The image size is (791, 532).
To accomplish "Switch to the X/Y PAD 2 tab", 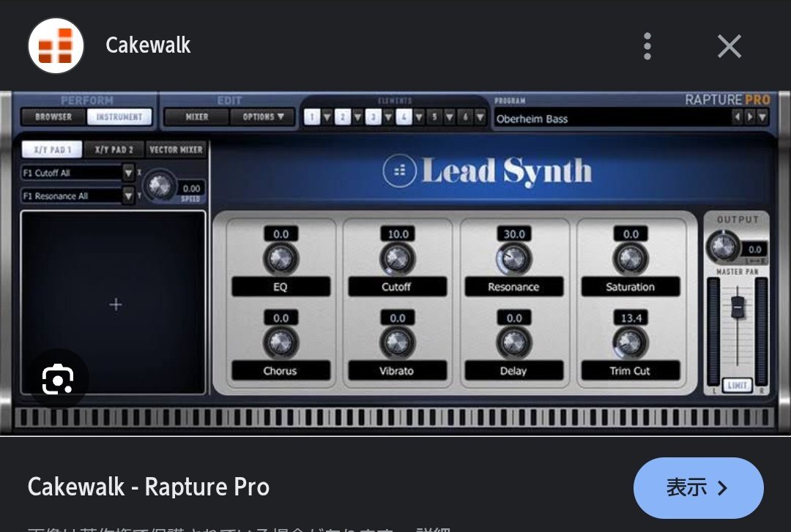I will 114,150.
